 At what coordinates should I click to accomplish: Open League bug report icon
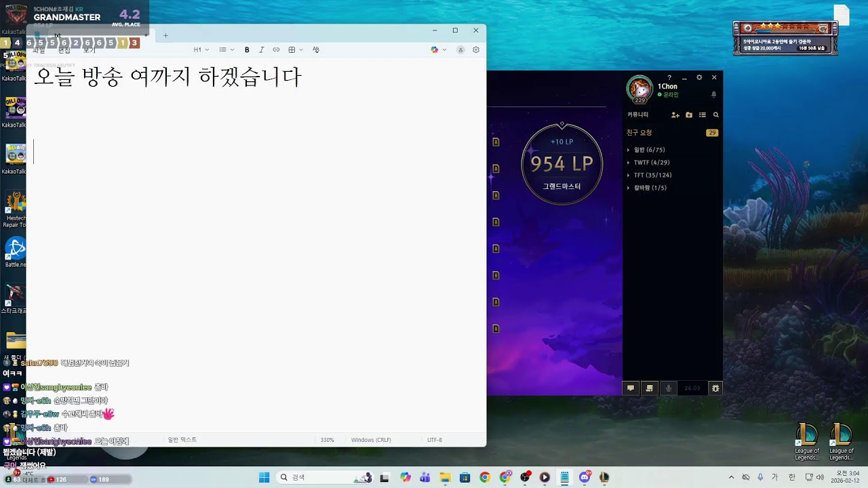[715, 388]
